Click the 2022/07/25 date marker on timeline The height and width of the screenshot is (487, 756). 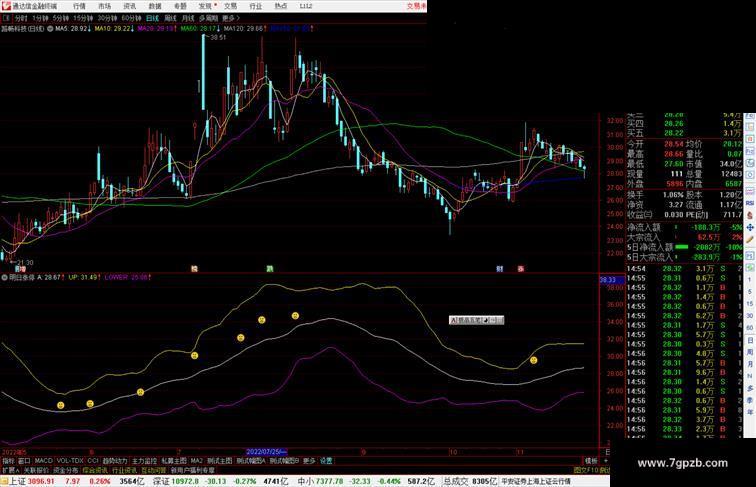[267, 452]
